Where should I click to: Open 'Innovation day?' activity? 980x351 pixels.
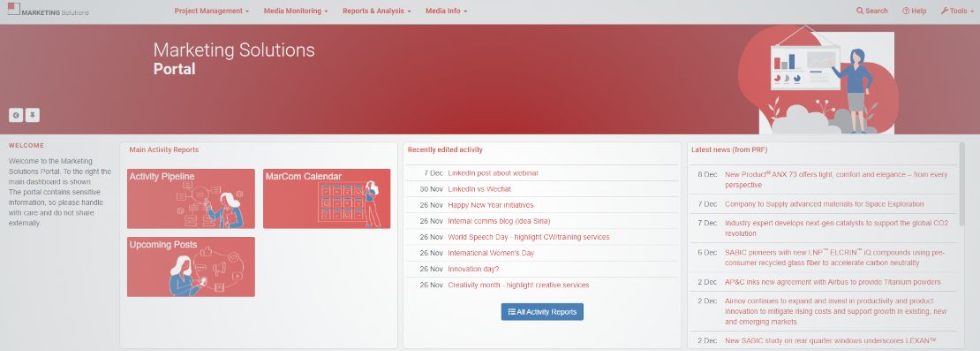pos(473,269)
